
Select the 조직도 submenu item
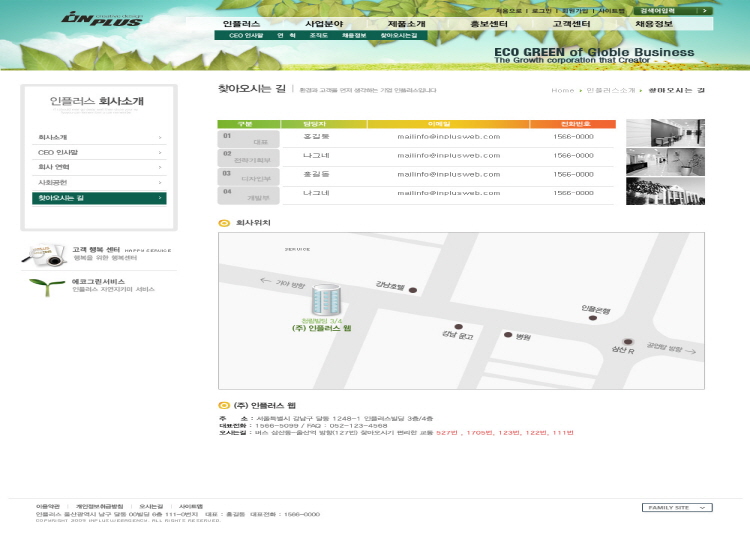[319, 35]
